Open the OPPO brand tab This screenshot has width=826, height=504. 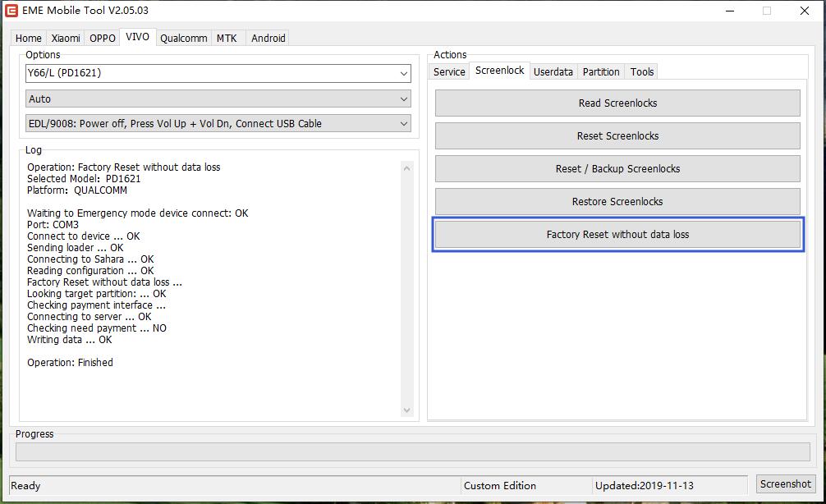(x=103, y=39)
